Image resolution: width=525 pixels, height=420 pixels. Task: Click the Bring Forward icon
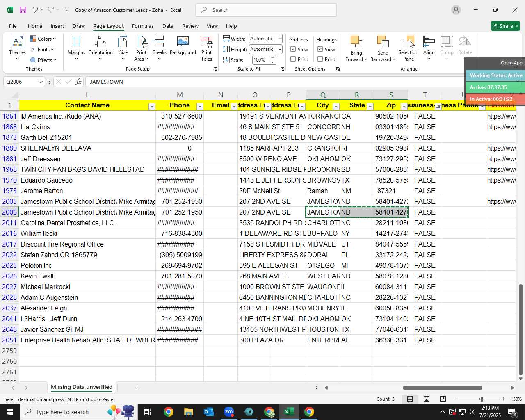[x=356, y=42]
